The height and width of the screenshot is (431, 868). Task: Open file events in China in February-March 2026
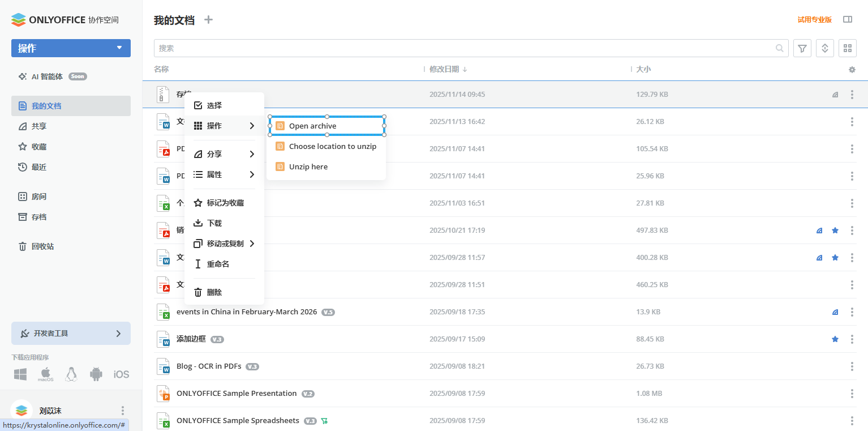pyautogui.click(x=247, y=312)
